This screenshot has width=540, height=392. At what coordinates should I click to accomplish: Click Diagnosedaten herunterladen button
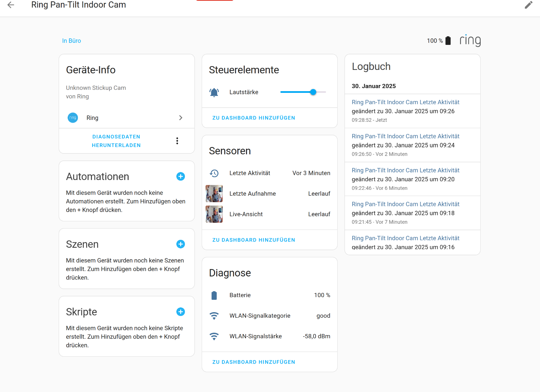pos(116,141)
